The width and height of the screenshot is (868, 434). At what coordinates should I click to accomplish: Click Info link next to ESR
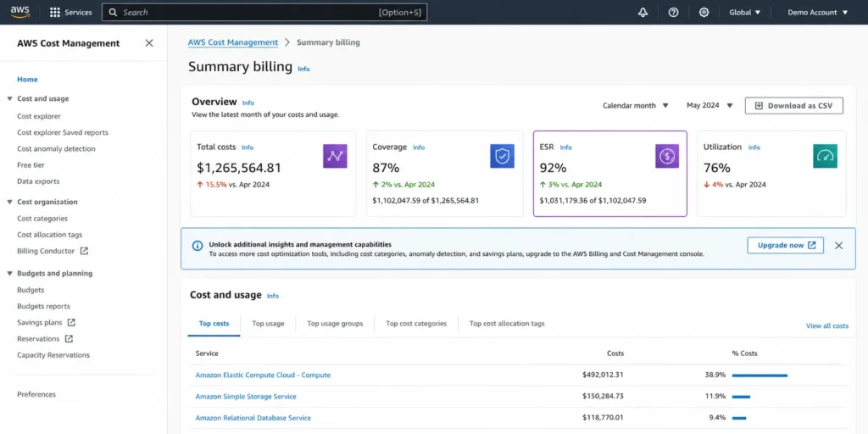pos(565,147)
